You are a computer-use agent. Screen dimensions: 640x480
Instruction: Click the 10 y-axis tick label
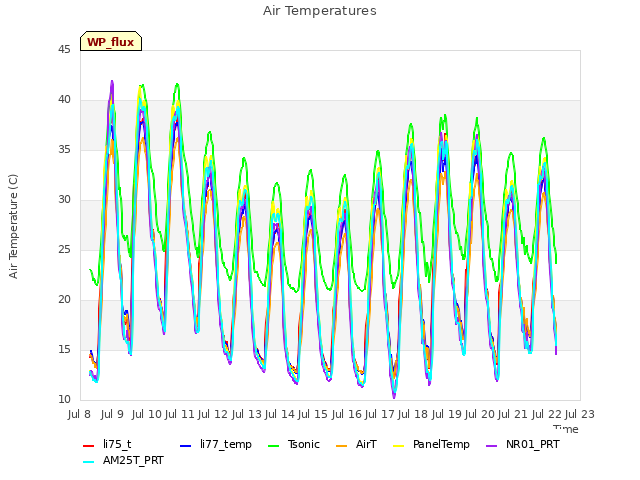pyautogui.click(x=64, y=400)
